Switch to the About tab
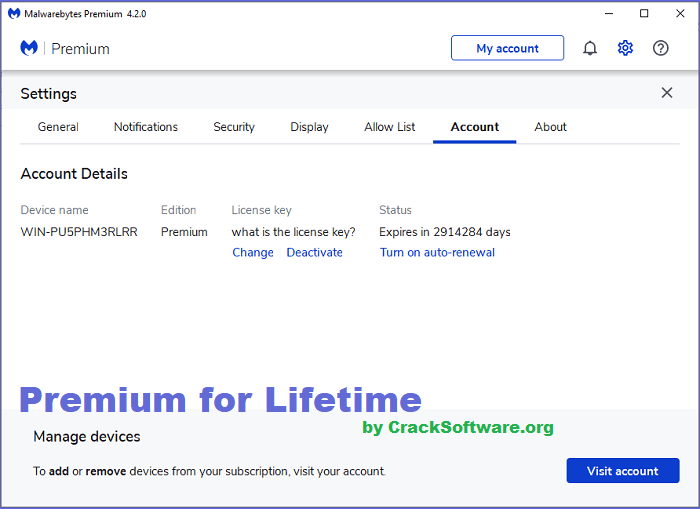 click(550, 127)
